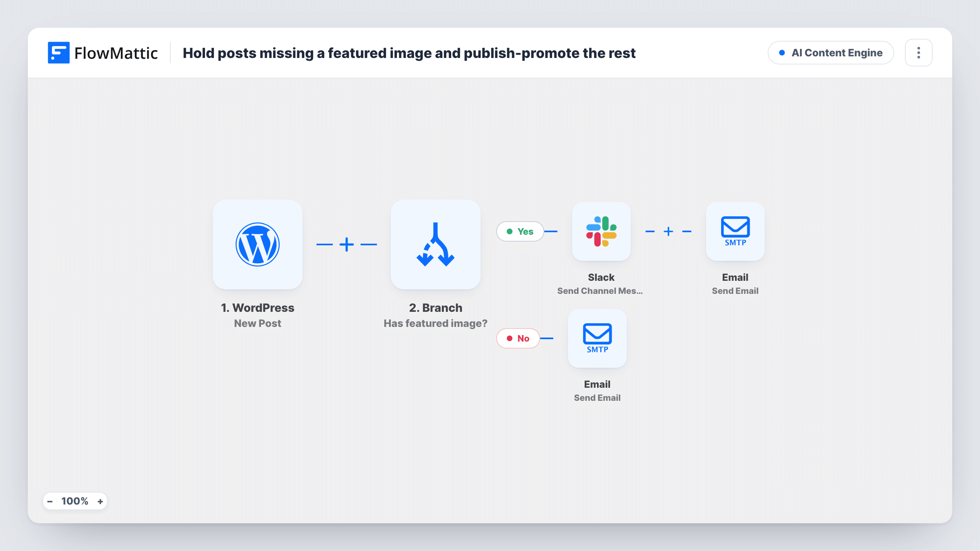980x551 pixels.
Task: Click the workflow title text
Action: pos(409,53)
